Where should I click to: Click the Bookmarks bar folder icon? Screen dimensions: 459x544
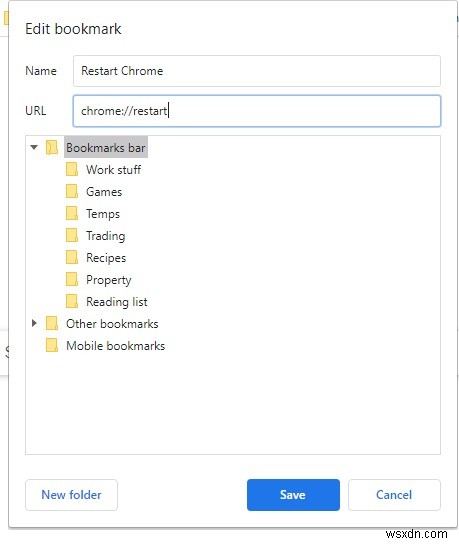coord(52,147)
